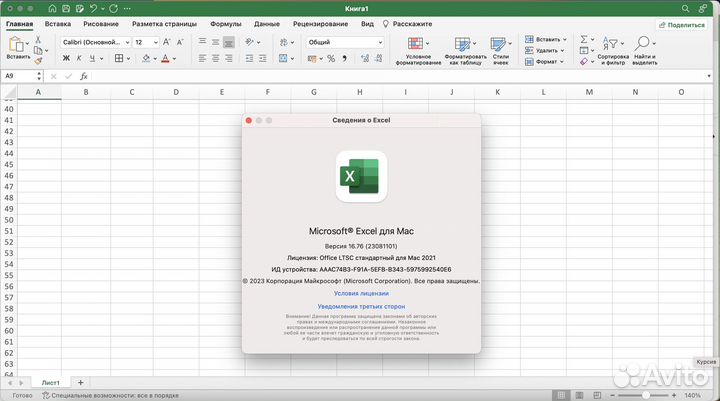Image resolution: width=720 pixels, height=401 pixels.
Task: Center text horizontally
Action: point(215,58)
